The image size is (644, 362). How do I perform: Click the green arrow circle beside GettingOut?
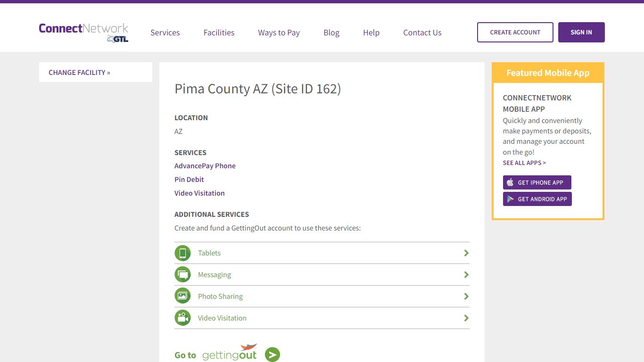pos(272,354)
